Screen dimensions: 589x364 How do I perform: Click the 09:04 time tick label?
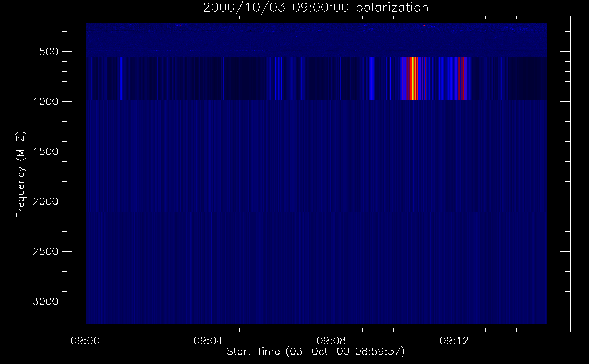(209, 341)
